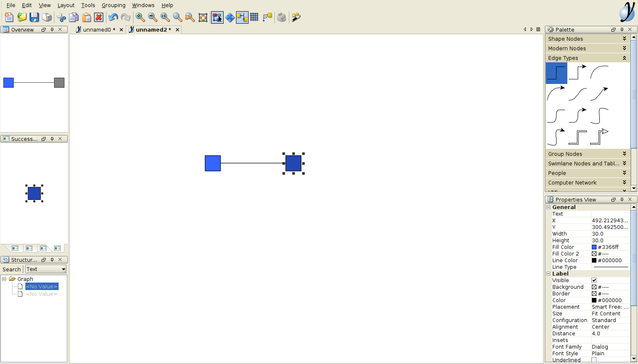Click the Fit Content toolbar icon

tap(203, 17)
